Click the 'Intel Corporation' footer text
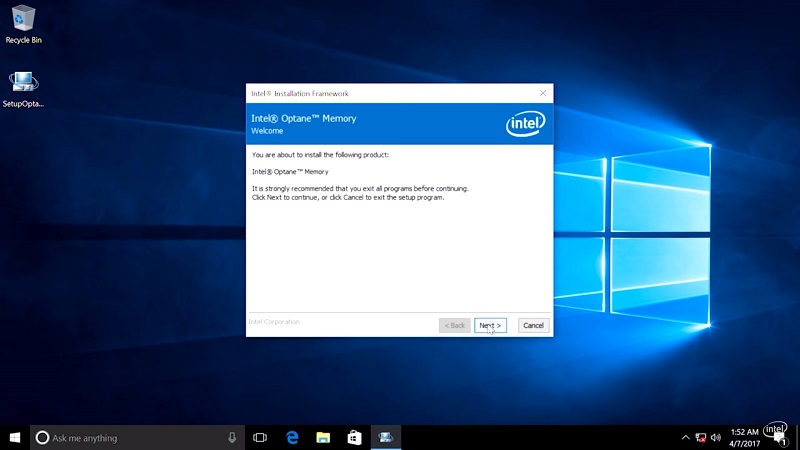This screenshot has height=450, width=800. coord(274,322)
